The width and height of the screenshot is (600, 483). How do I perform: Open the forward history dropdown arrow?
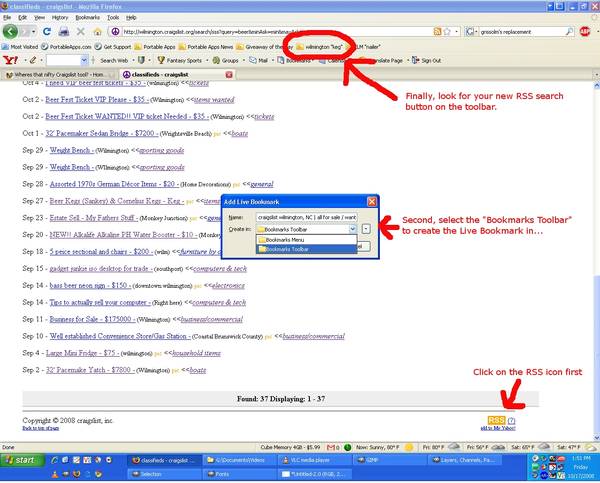(34, 31)
